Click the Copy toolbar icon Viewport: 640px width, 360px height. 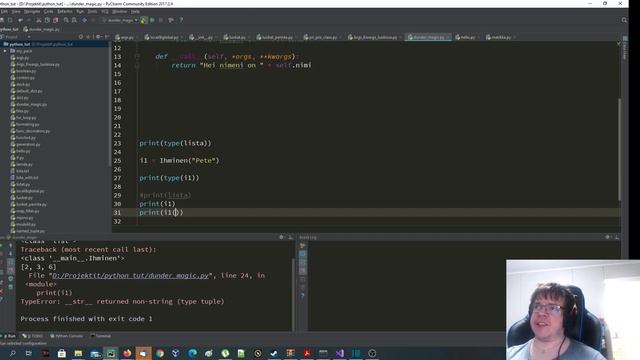point(47,20)
